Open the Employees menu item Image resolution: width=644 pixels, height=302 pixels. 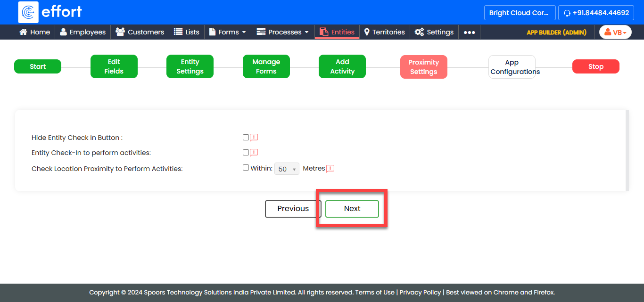(x=83, y=32)
